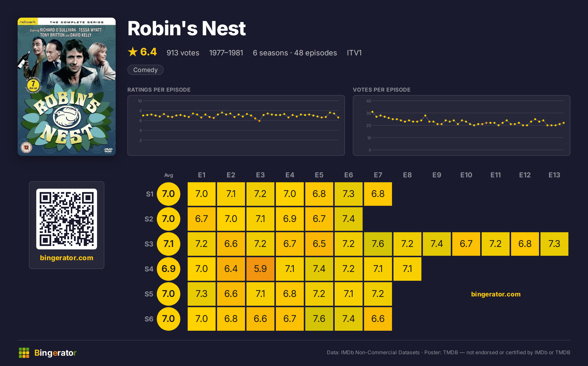Select the Comedy genre tag
The height and width of the screenshot is (366, 588).
tap(146, 70)
